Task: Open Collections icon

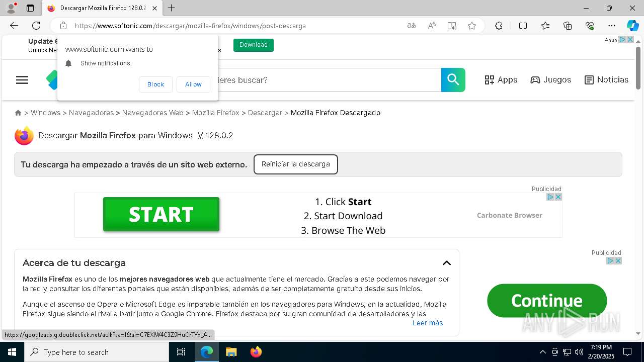Action: click(568, 26)
